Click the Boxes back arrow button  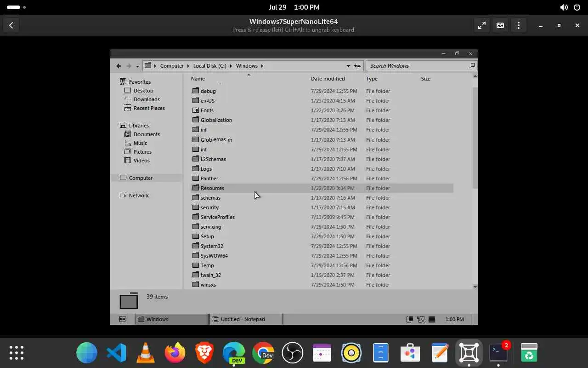pos(11,26)
